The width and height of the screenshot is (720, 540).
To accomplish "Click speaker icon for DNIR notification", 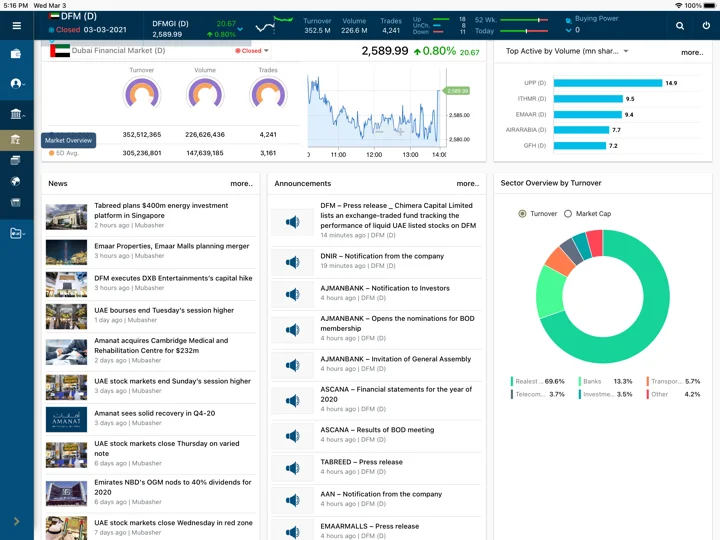I will tap(292, 262).
